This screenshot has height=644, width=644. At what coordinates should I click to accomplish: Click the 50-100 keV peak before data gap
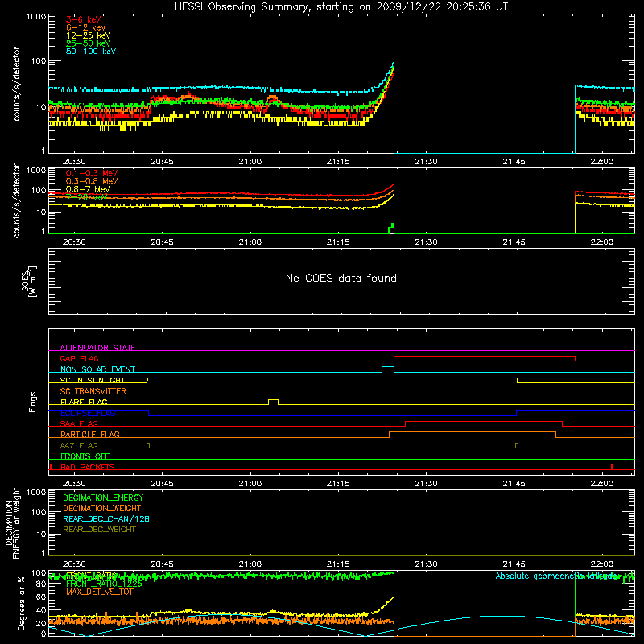393,64
